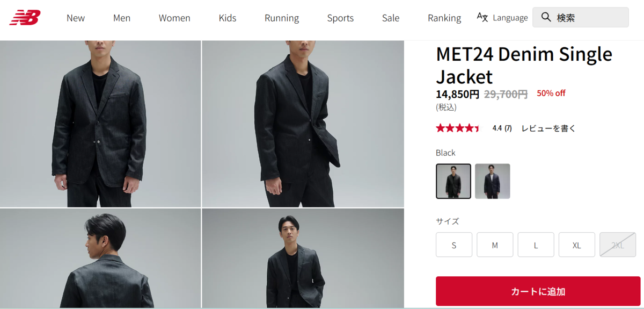This screenshot has width=644, height=309.
Task: Select size S
Action: click(454, 245)
